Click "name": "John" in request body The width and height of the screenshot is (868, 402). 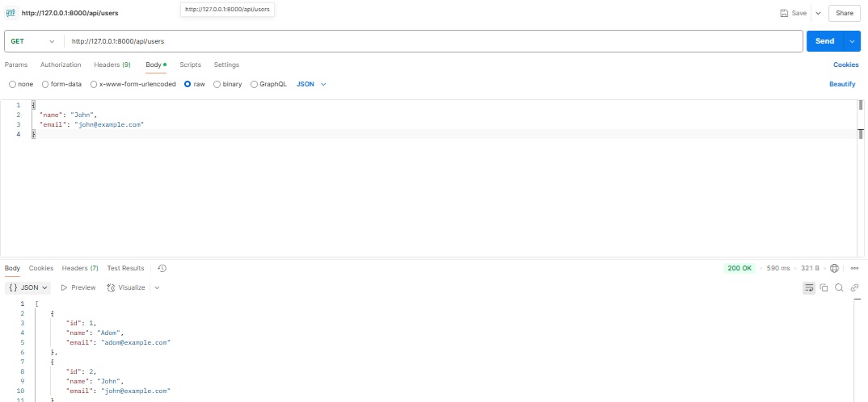click(x=66, y=115)
